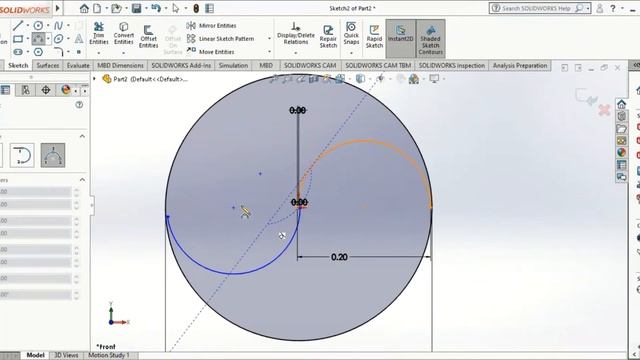640x360 pixels.
Task: Select the Ellipse sketch tool
Action: [x=58, y=39]
